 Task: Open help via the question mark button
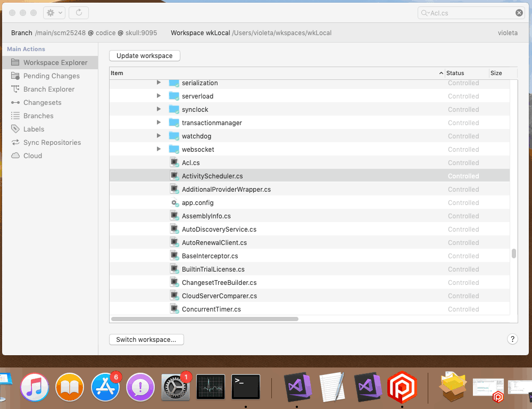coord(512,339)
